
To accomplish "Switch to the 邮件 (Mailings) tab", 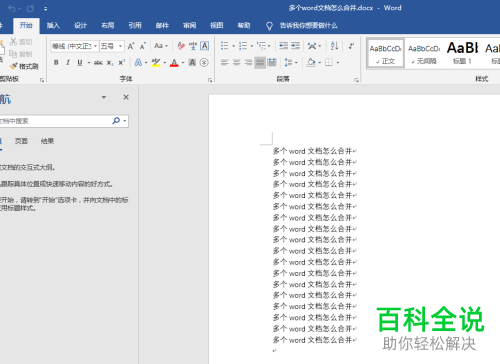I will point(162,25).
